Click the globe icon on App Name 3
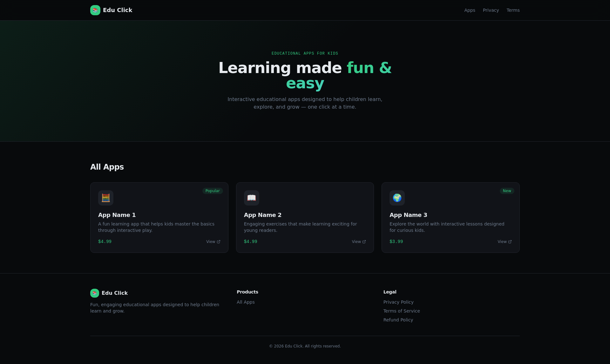 [x=397, y=198]
